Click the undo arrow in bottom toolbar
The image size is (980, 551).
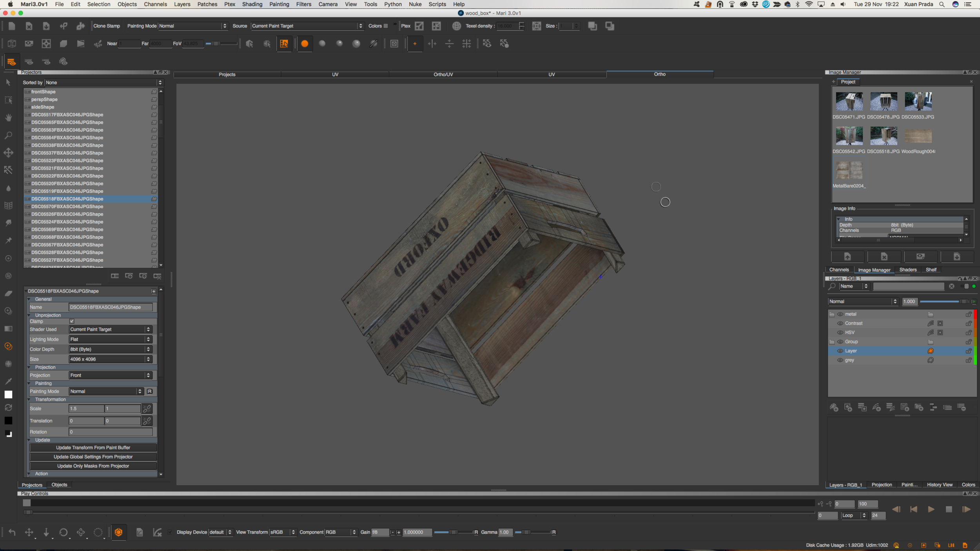(12, 532)
